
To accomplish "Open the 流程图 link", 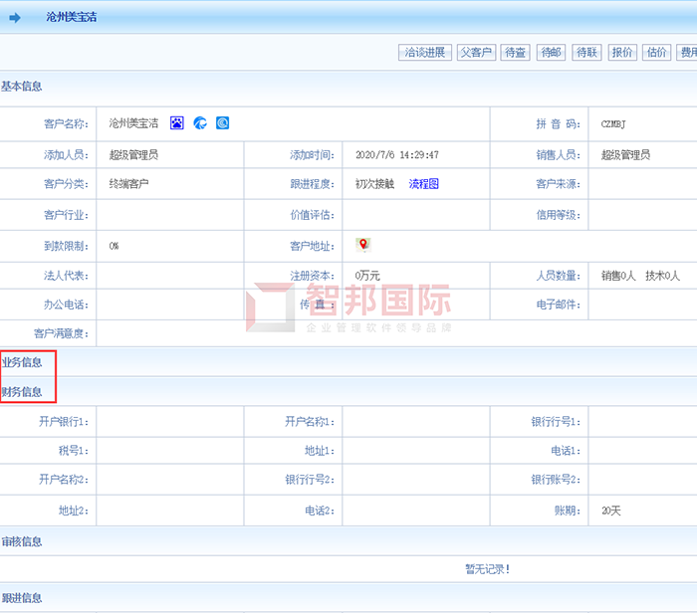I will pyautogui.click(x=423, y=184).
